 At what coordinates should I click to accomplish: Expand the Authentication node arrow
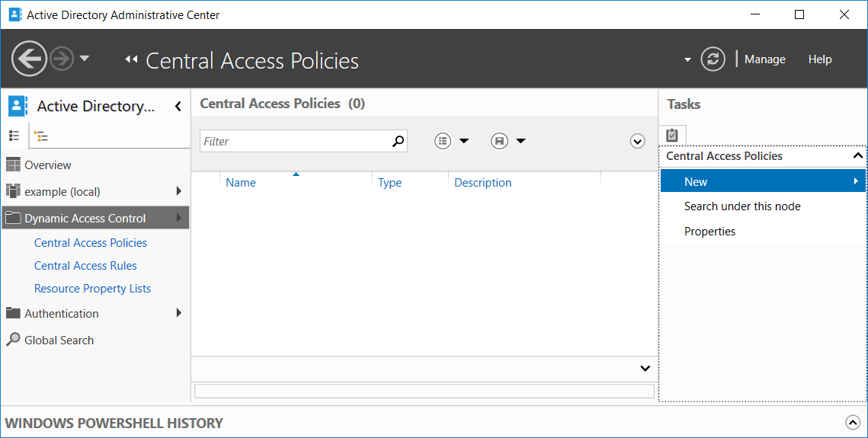click(x=179, y=313)
